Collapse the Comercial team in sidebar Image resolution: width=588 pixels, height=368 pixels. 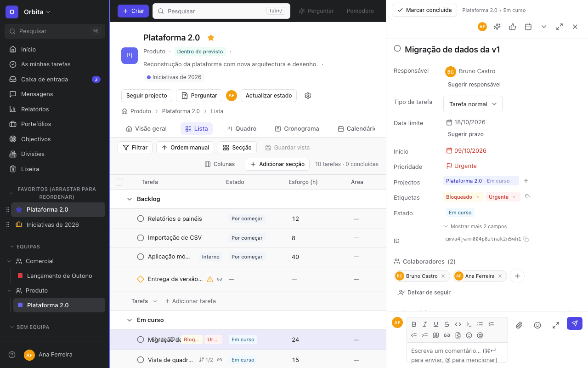point(9,261)
